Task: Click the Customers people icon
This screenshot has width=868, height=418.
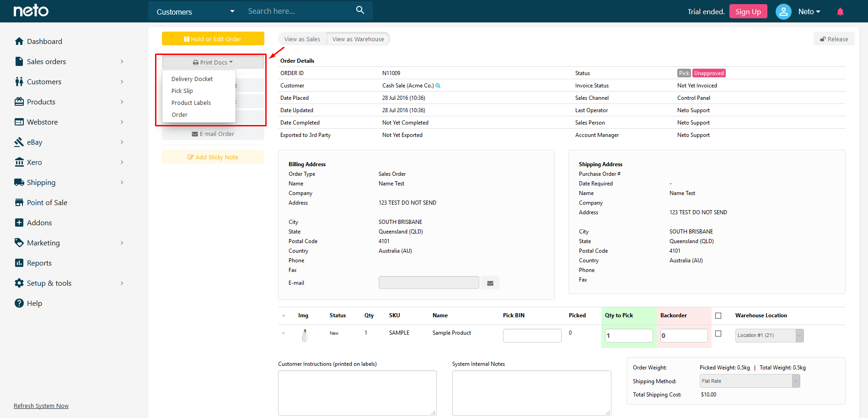Action: 19,81
